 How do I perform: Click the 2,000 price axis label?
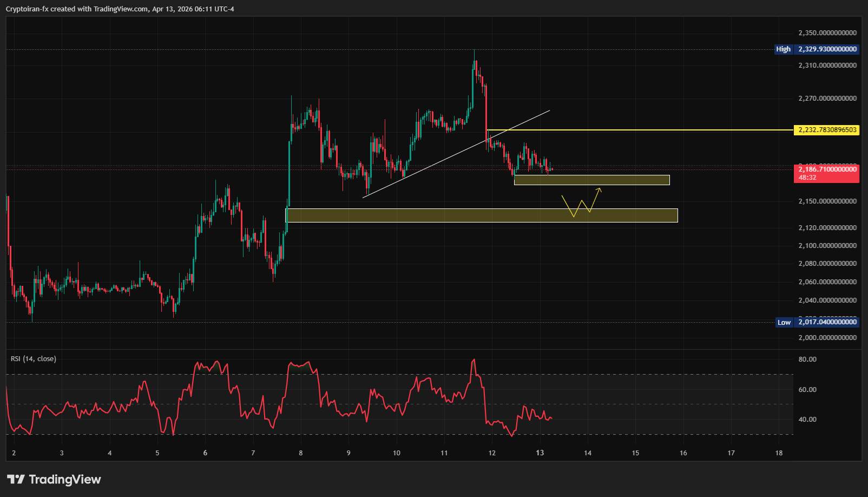point(827,338)
